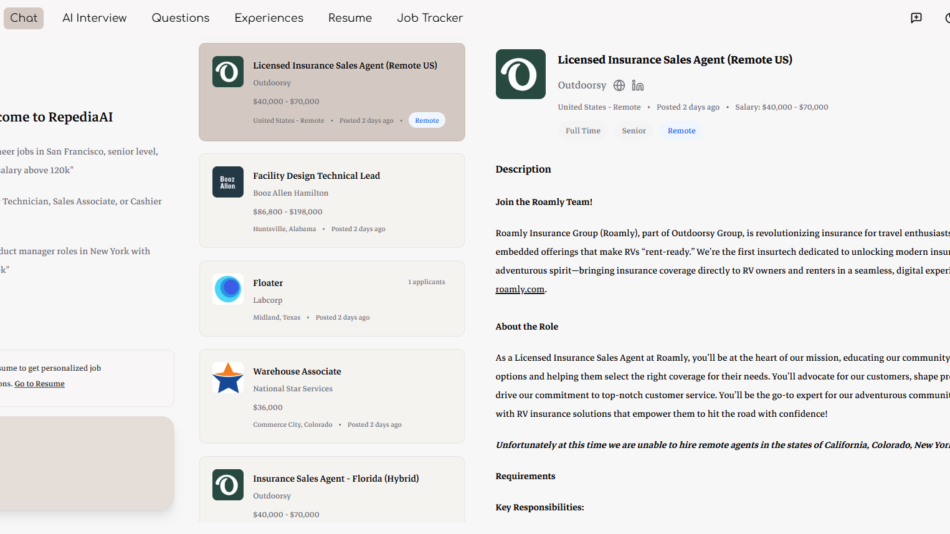Follow the roamly.com link
The width and height of the screenshot is (950, 534).
520,289
